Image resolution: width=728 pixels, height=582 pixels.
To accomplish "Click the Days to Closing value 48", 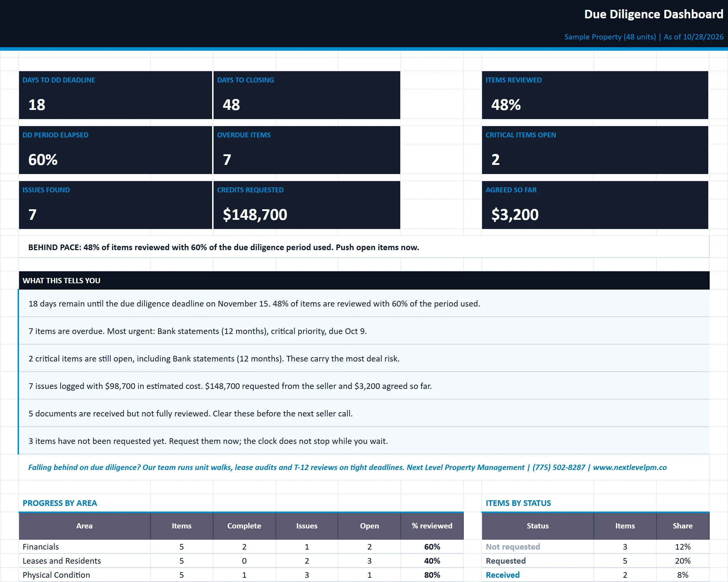I will (x=231, y=105).
